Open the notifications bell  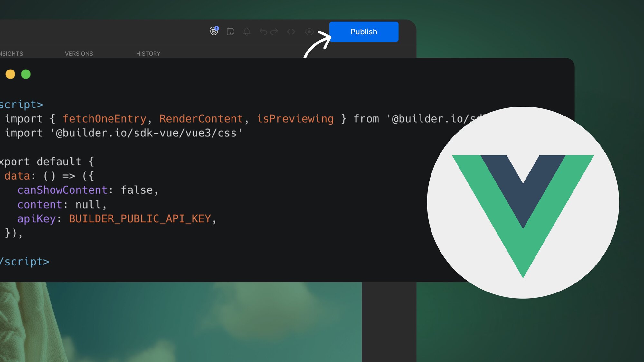click(x=247, y=32)
